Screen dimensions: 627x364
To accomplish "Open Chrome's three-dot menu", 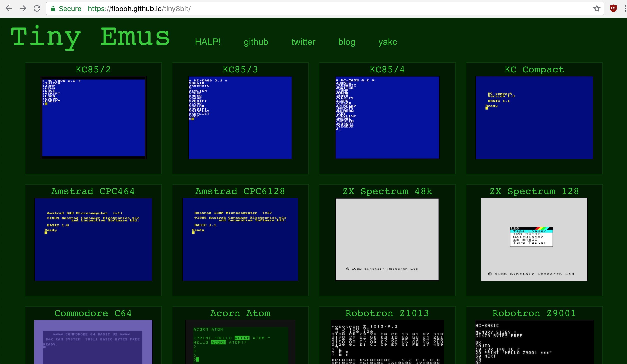I will [625, 9].
